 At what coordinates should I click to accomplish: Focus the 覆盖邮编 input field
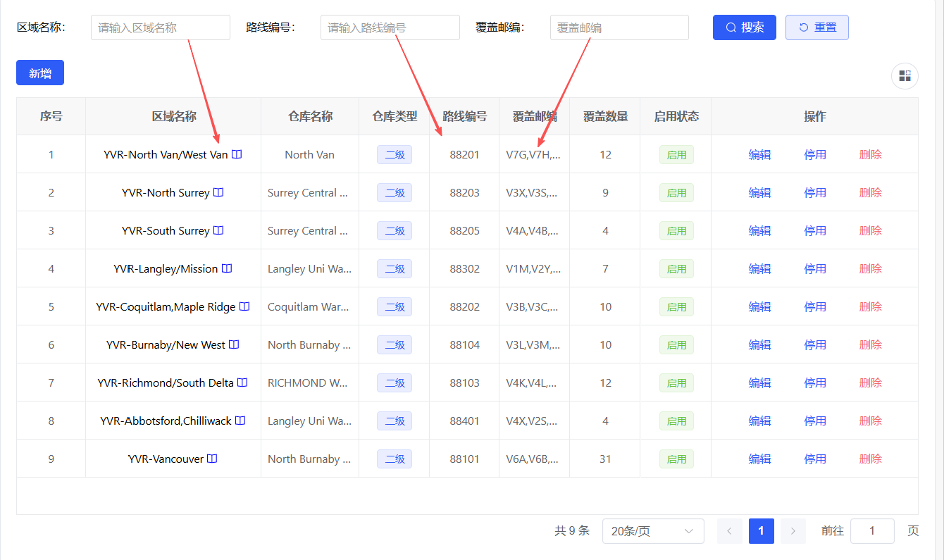619,27
